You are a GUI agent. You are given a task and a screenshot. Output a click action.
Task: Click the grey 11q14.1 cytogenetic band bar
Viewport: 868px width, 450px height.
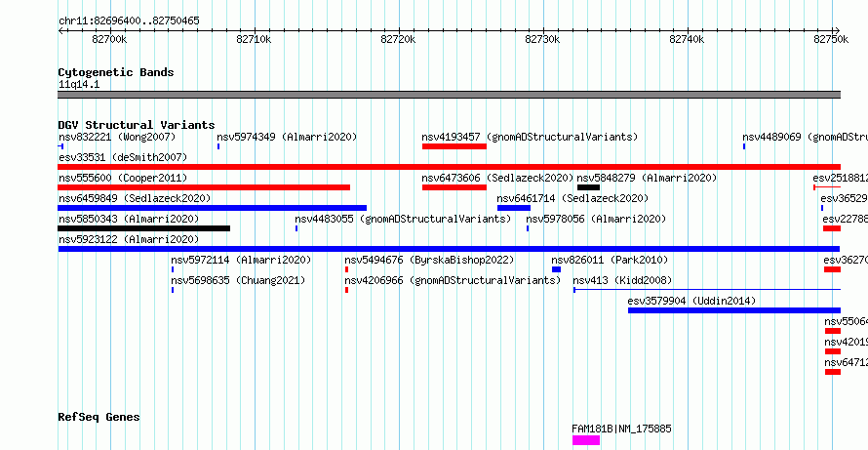449,95
